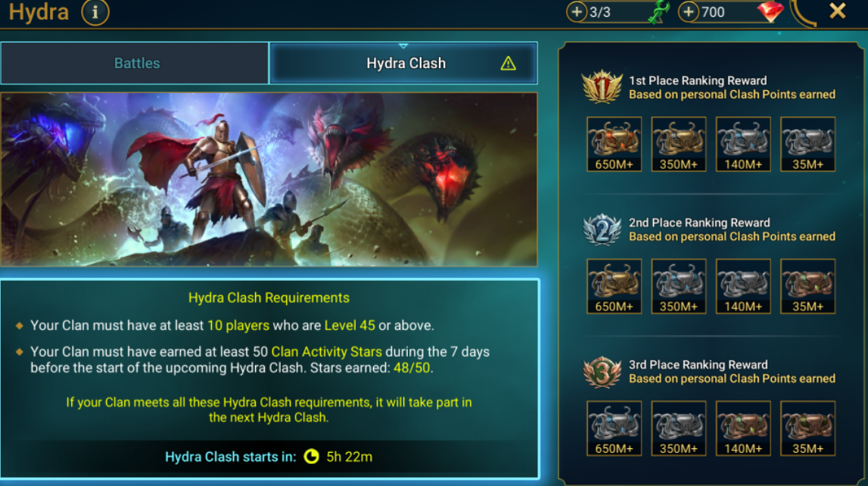The image size is (868, 486).
Task: Add more Hydra keys with plus button
Action: [x=577, y=11]
